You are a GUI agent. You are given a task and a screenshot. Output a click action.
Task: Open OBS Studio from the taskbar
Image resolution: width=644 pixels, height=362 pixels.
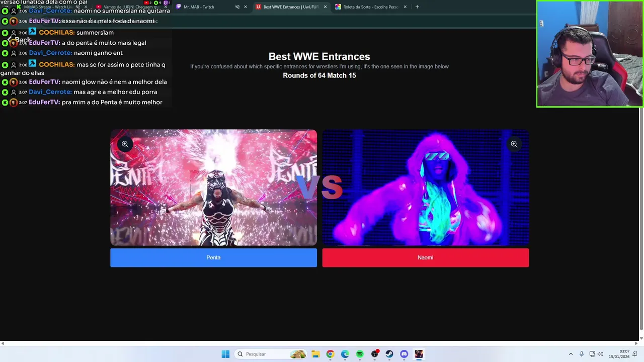click(x=374, y=354)
